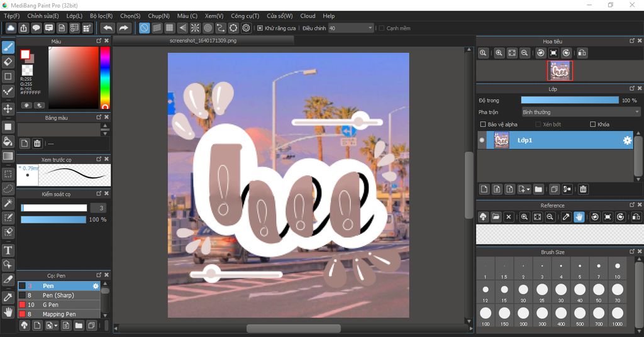644x337 pixels.
Task: Enable Khóa lock checkbox
Action: [x=592, y=124]
